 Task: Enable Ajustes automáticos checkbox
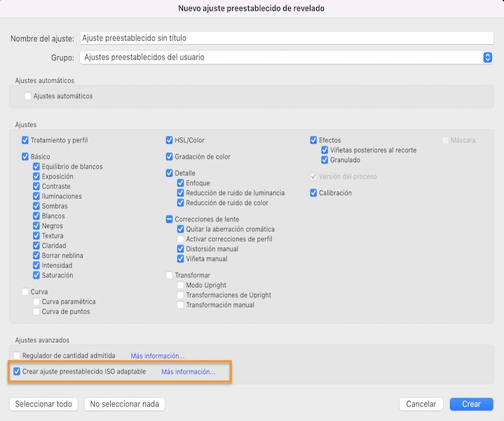point(28,96)
